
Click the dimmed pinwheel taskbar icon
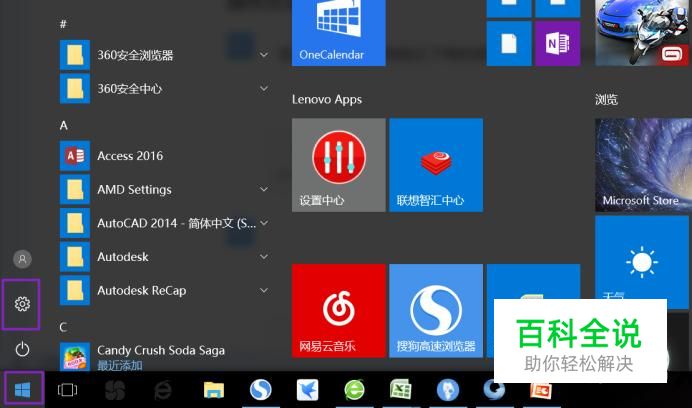tap(115, 390)
